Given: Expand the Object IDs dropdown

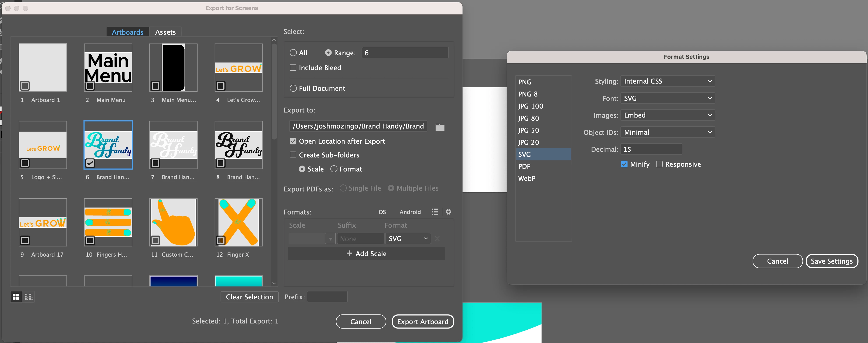Looking at the screenshot, I should 667,132.
